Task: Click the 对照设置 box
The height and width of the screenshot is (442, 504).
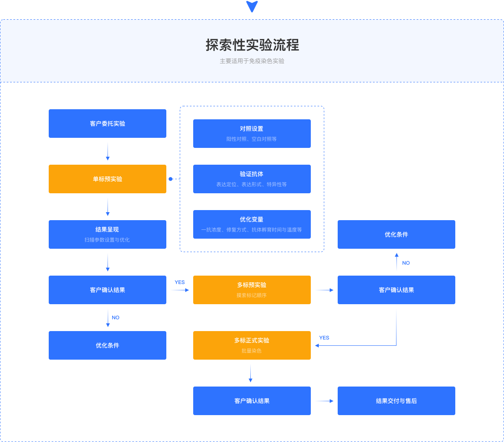Action: (252, 134)
